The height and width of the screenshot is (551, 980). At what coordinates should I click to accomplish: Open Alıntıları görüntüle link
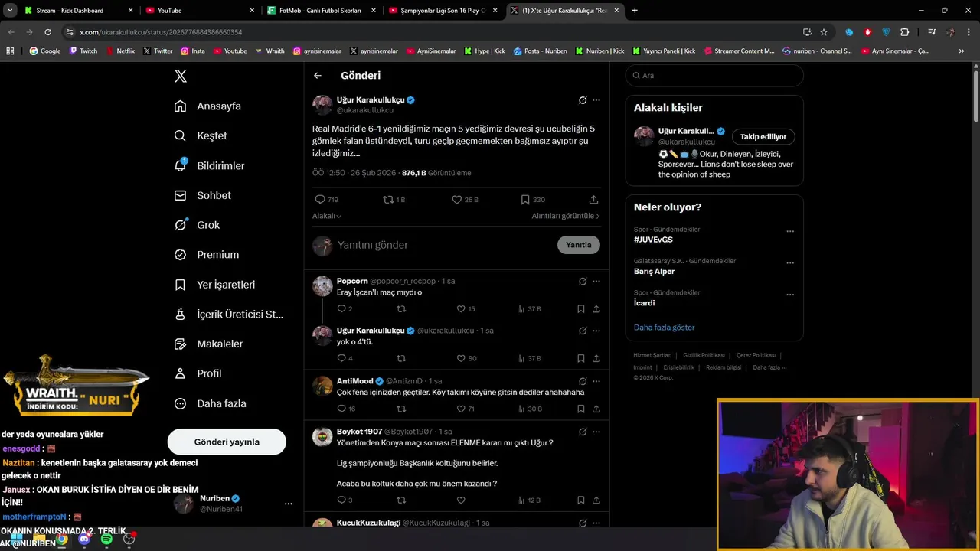tap(566, 216)
